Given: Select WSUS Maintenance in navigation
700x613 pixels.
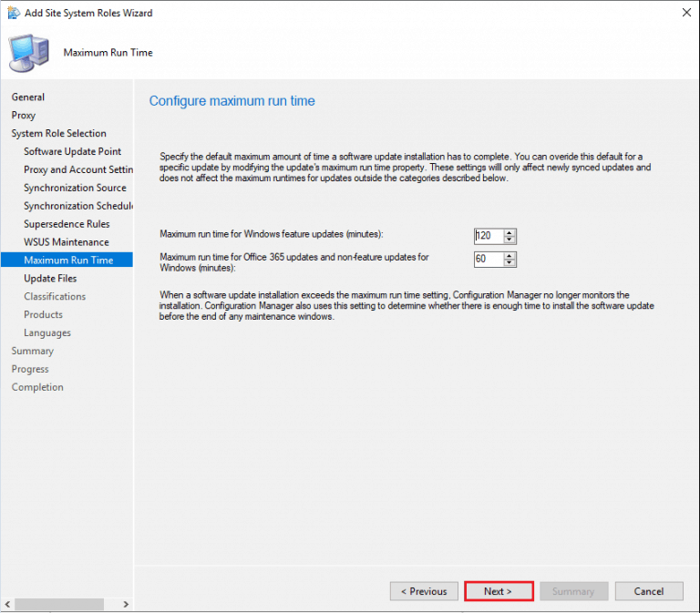Looking at the screenshot, I should click(66, 242).
